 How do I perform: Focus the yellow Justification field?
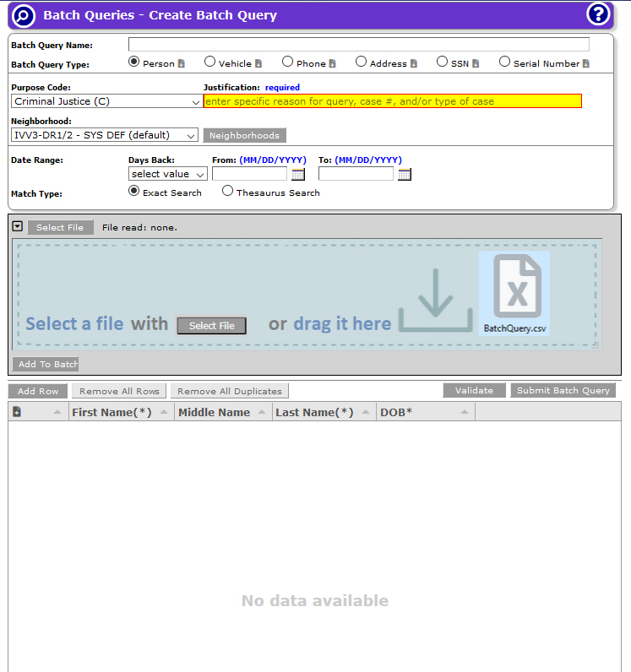pos(393,101)
